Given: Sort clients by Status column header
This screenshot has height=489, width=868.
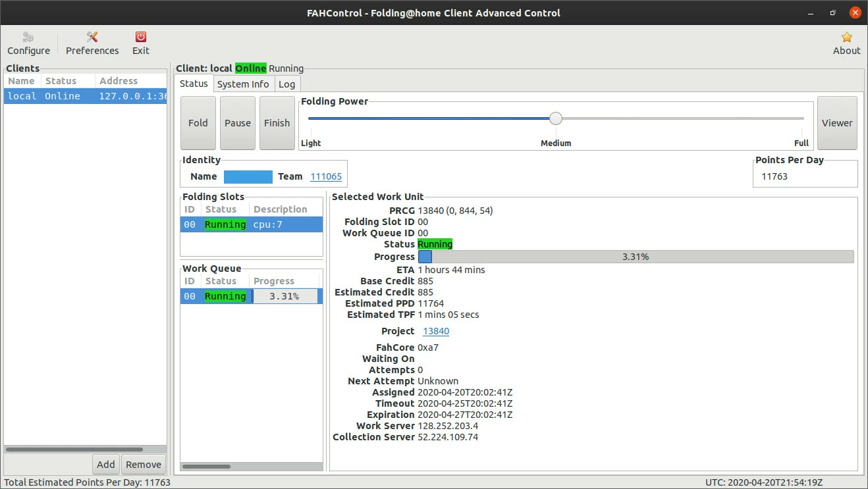Looking at the screenshot, I should 68,81.
